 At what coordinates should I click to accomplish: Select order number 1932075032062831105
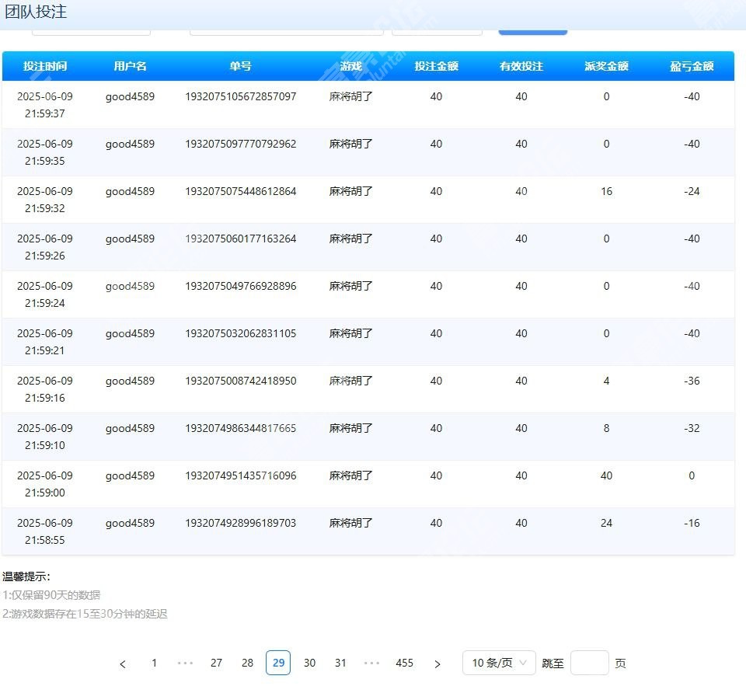click(241, 333)
